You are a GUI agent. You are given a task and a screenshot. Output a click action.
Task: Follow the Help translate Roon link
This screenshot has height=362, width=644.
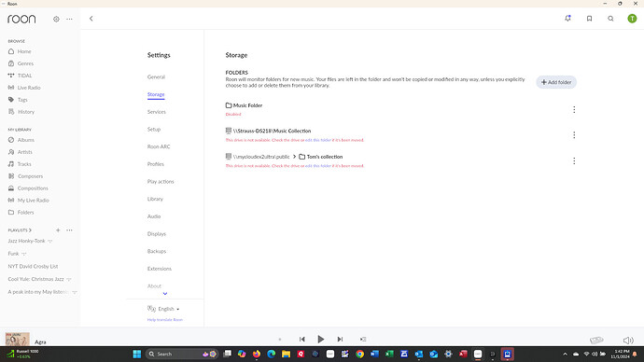[x=164, y=320]
